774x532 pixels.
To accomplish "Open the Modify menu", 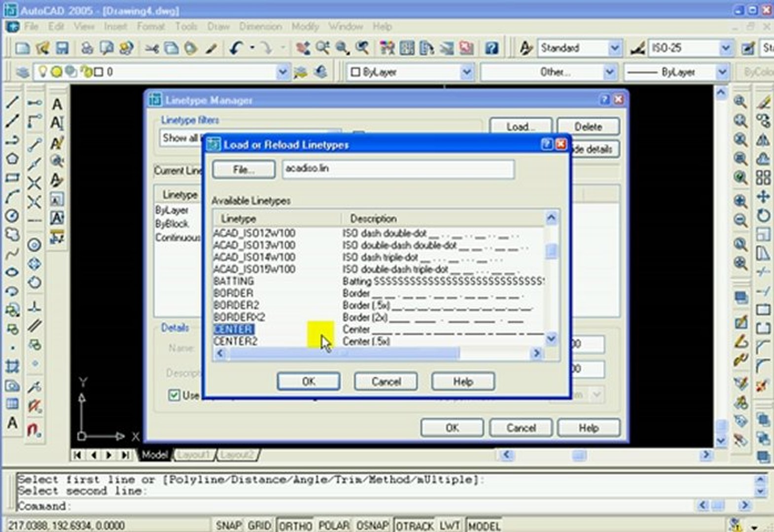I will click(305, 26).
